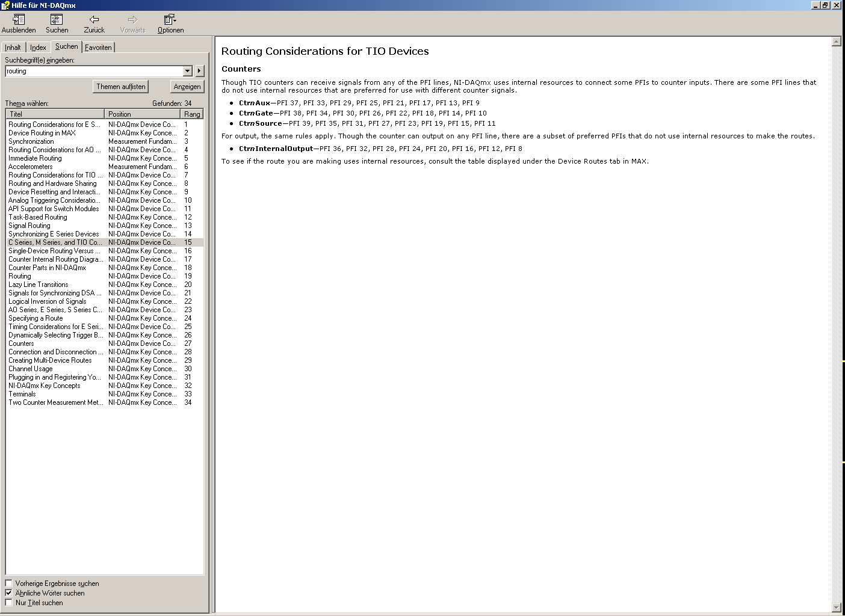Select 'Single-Device Routing Versus' result

click(105, 251)
